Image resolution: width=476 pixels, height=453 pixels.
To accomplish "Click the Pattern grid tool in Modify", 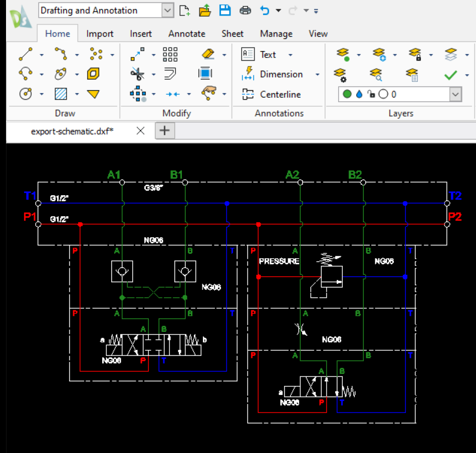I will tap(170, 54).
